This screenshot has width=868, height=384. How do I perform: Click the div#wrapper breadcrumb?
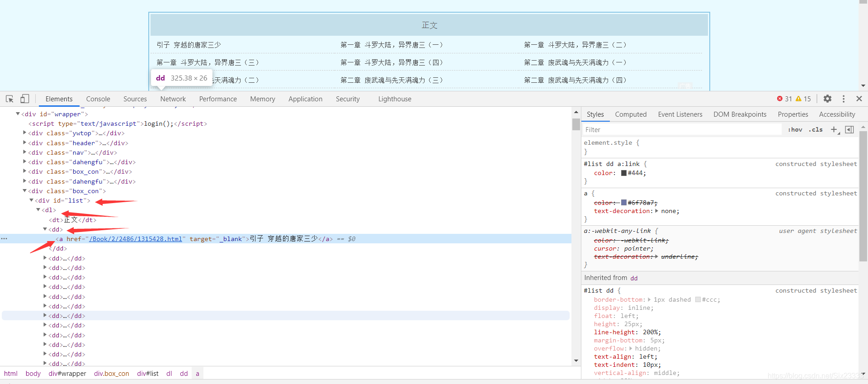coord(67,374)
